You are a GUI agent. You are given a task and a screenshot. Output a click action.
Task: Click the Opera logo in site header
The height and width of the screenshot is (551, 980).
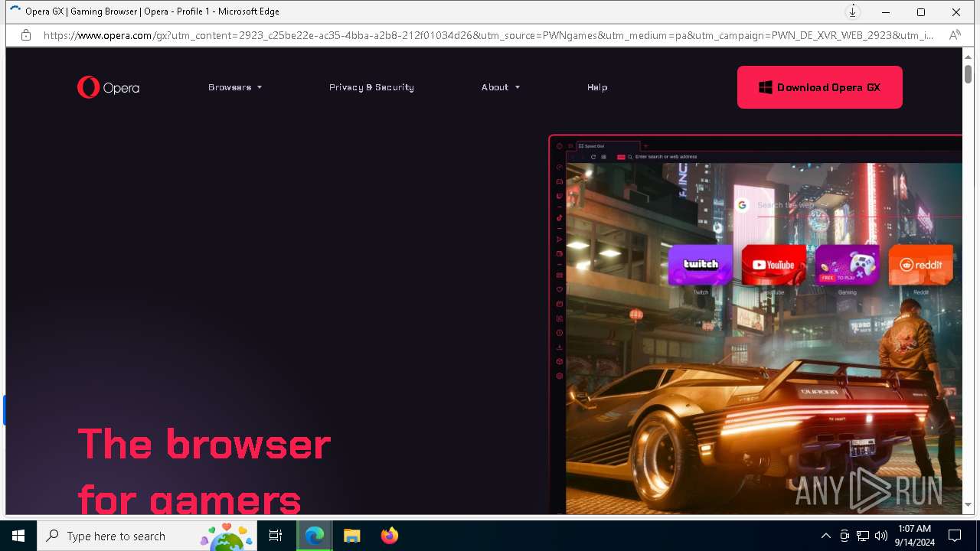[x=108, y=87]
